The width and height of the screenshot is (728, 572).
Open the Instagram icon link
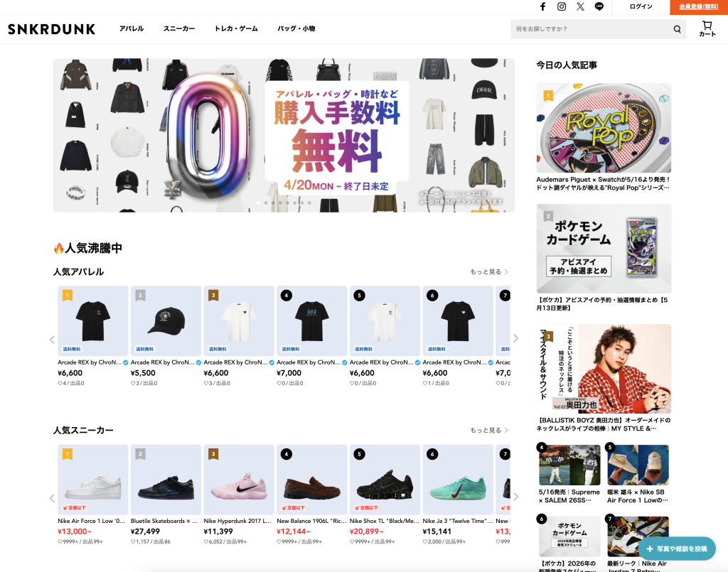tap(562, 6)
